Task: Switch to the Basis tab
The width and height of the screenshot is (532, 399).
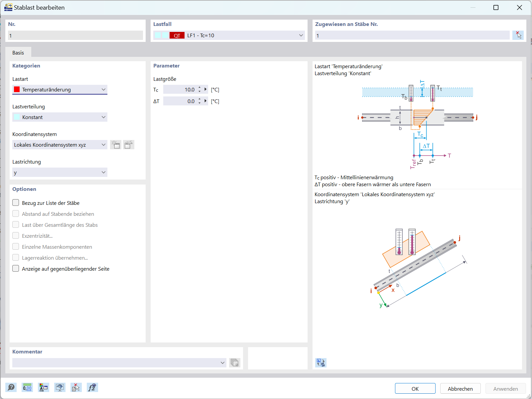Action: point(18,53)
